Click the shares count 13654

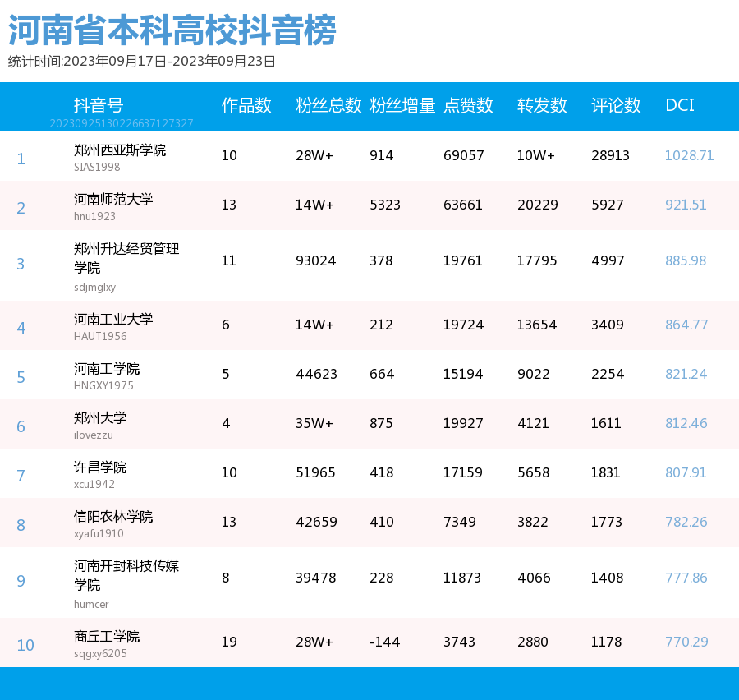click(537, 325)
